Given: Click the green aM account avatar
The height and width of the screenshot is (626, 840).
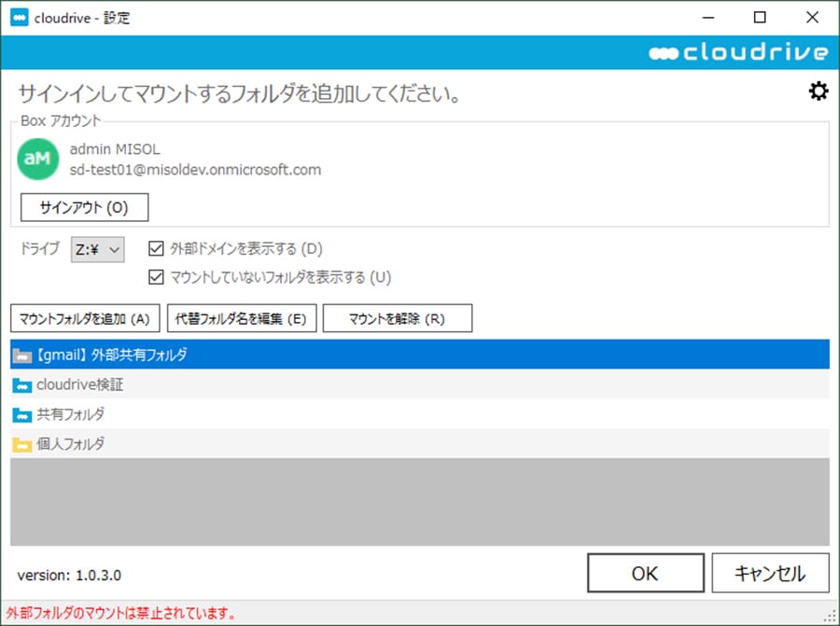Looking at the screenshot, I should pyautogui.click(x=37, y=159).
